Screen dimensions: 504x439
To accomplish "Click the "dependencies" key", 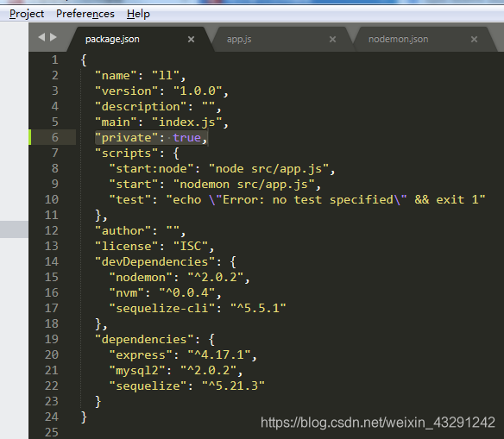I will pos(144,340).
